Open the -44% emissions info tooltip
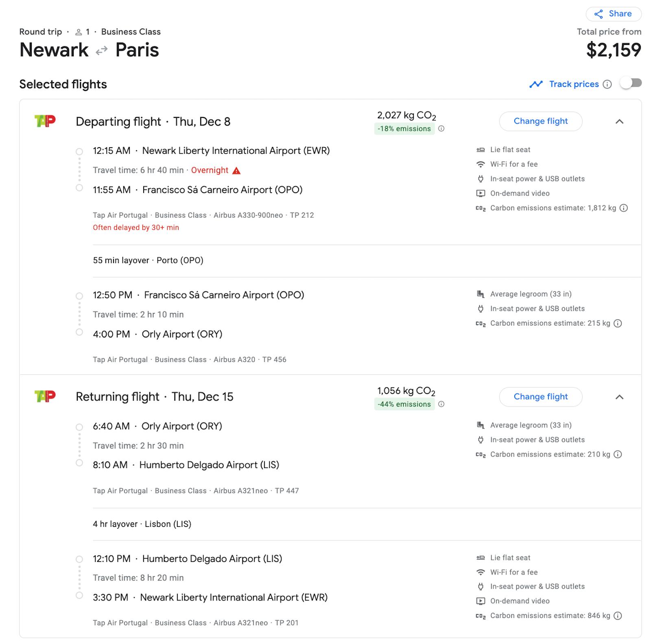The height and width of the screenshot is (644, 651). click(x=442, y=404)
